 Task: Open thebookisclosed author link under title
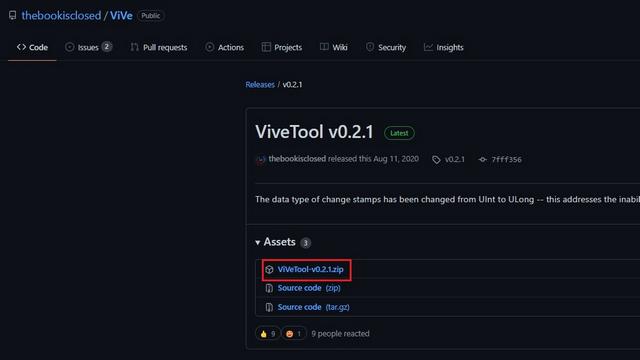click(297, 159)
